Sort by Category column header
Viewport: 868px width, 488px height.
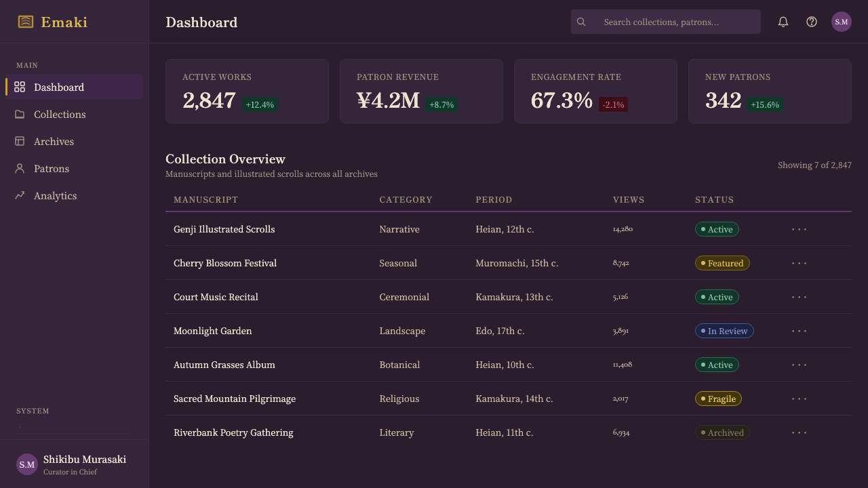pyautogui.click(x=406, y=199)
